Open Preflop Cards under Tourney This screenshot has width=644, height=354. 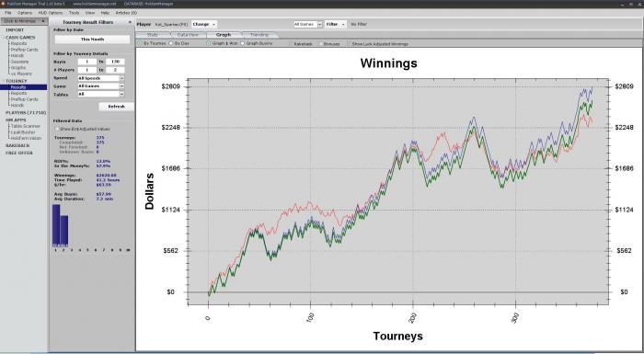(24, 99)
